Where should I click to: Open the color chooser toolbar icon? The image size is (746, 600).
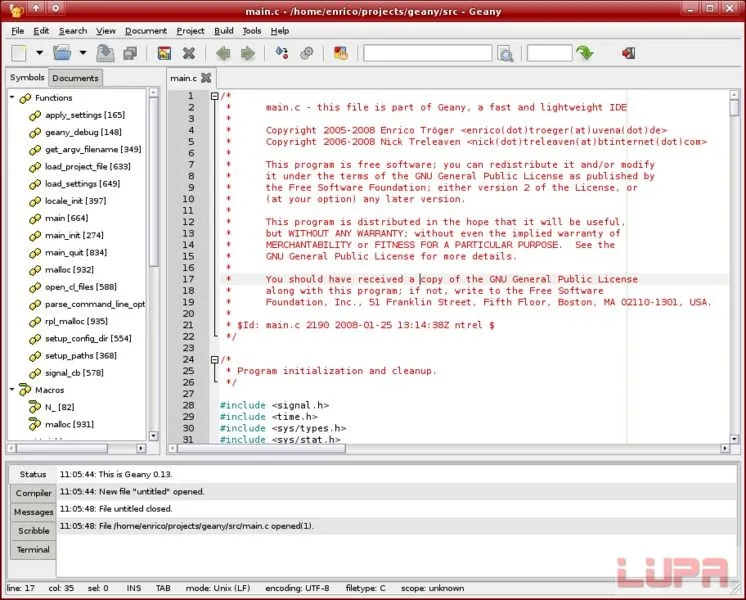tap(341, 53)
